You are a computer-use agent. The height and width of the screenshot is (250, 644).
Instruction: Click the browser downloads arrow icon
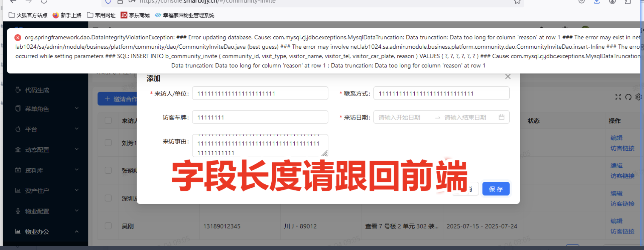(597, 1)
